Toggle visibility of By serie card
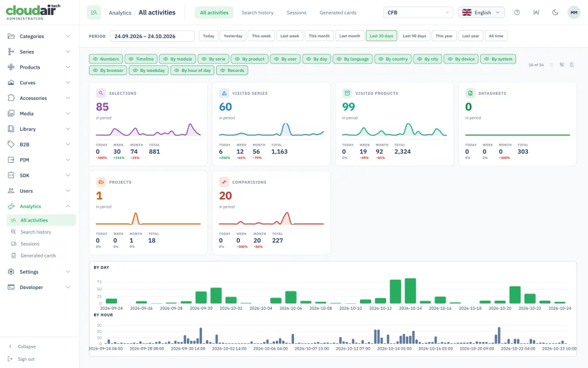 214,59
